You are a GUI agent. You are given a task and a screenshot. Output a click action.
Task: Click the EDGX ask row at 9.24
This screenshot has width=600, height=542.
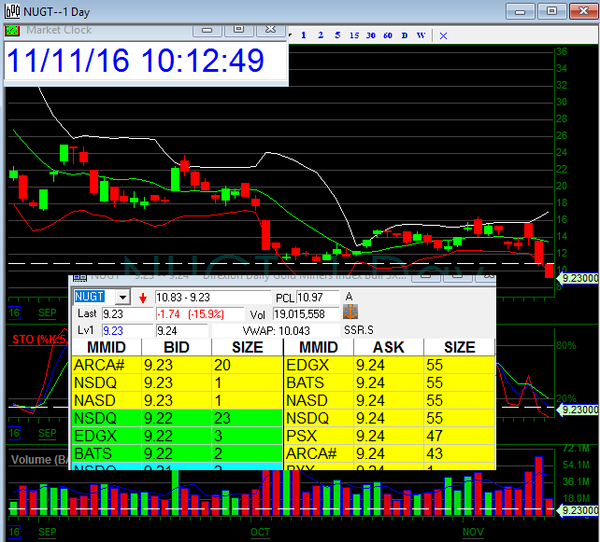click(389, 365)
